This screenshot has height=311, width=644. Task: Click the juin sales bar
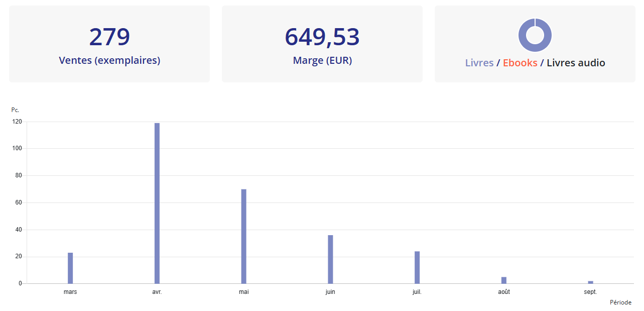[x=330, y=259]
